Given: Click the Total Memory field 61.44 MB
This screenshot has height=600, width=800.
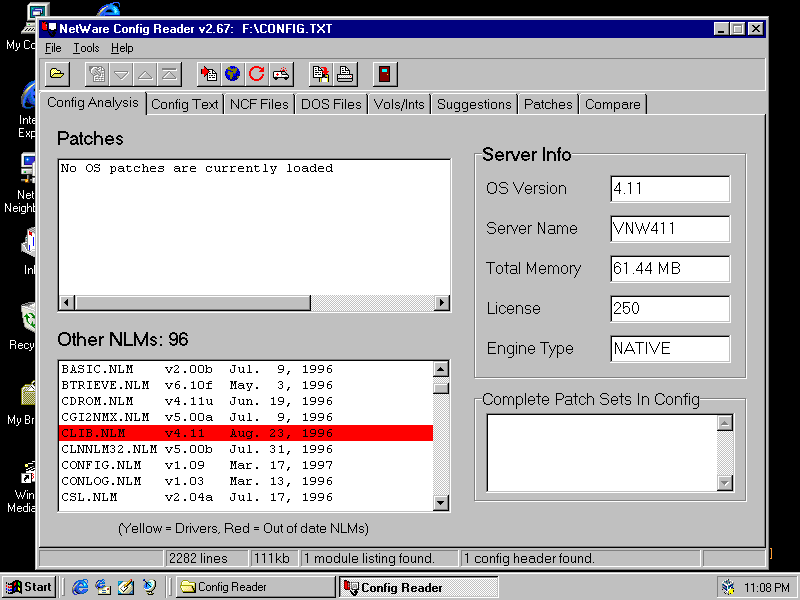Looking at the screenshot, I should 670,269.
